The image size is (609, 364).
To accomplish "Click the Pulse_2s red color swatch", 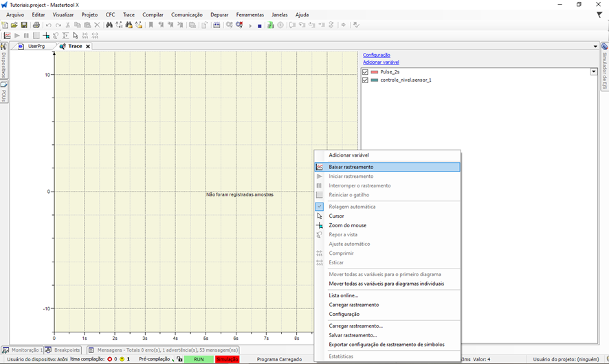I will click(x=375, y=71).
